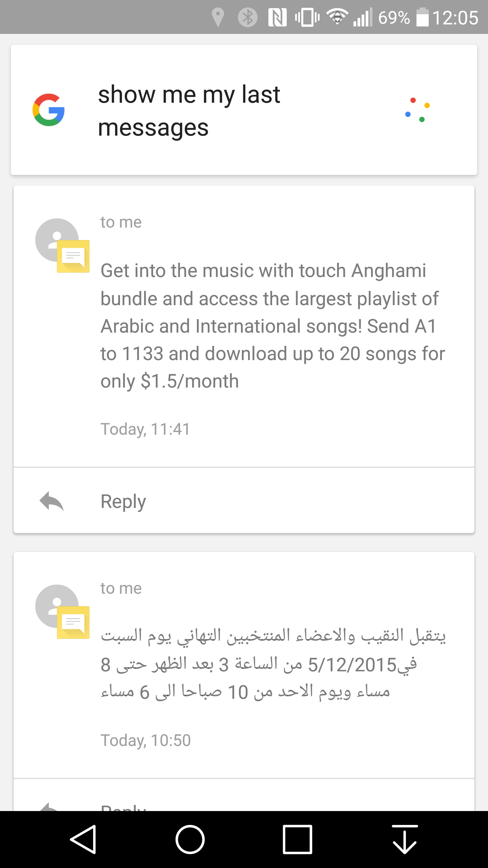
Task: Tap the location status bar icon
Action: pos(218,17)
